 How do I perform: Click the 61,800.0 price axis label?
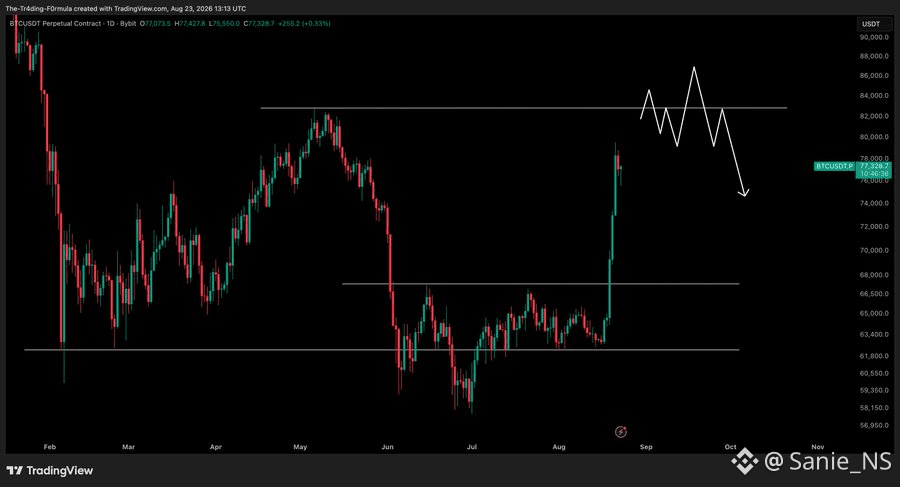tap(874, 356)
